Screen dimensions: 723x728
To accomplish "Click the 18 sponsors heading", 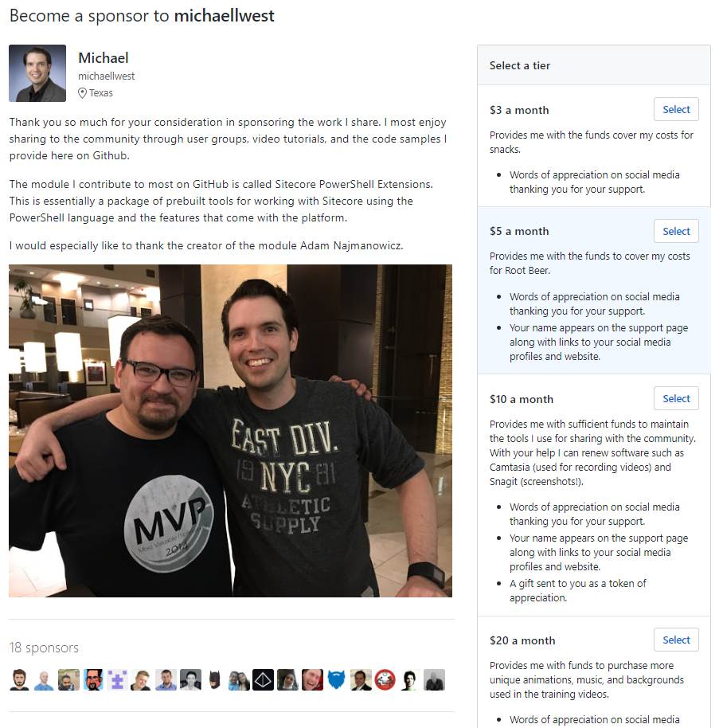I will click(x=44, y=648).
